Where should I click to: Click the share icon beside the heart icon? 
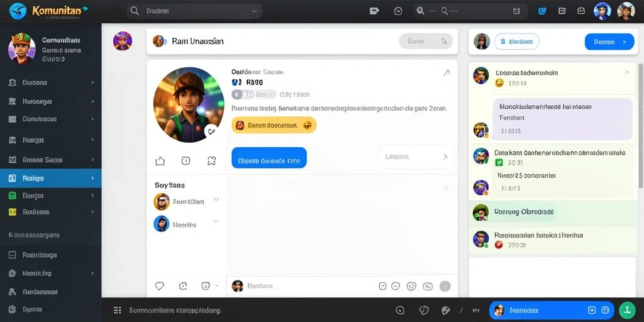point(183,286)
